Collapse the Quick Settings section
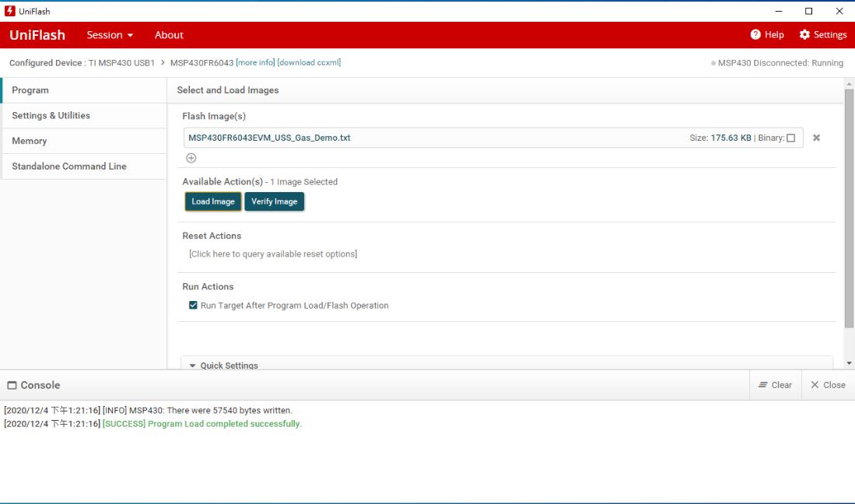The image size is (855, 504). [192, 366]
